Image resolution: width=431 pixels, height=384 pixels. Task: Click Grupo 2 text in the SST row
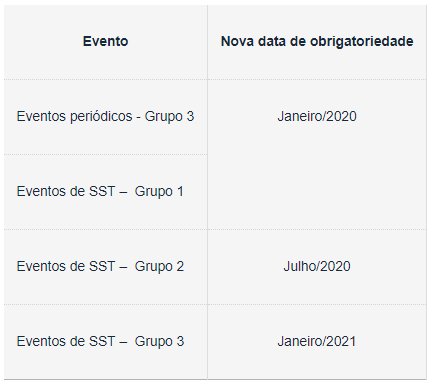(159, 267)
